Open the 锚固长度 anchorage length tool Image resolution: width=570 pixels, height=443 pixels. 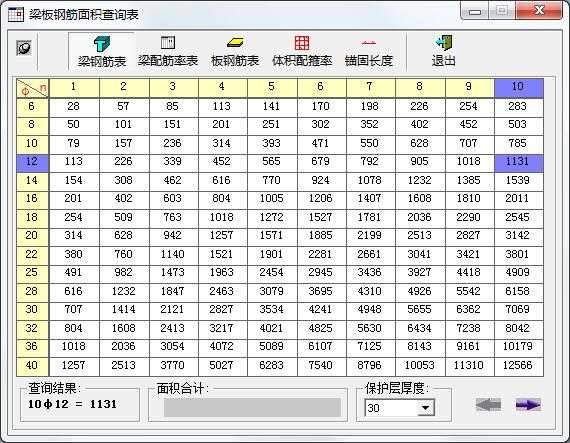point(369,52)
